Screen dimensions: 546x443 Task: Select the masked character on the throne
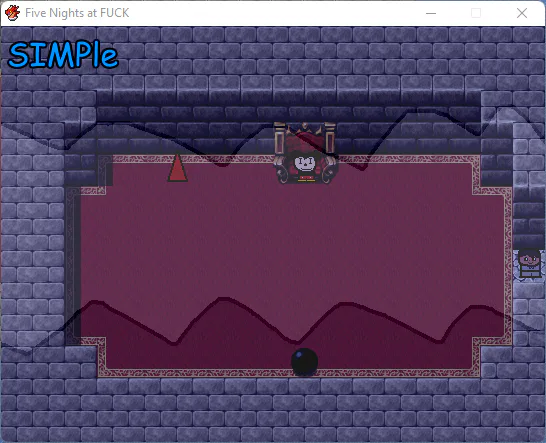[x=305, y=166]
